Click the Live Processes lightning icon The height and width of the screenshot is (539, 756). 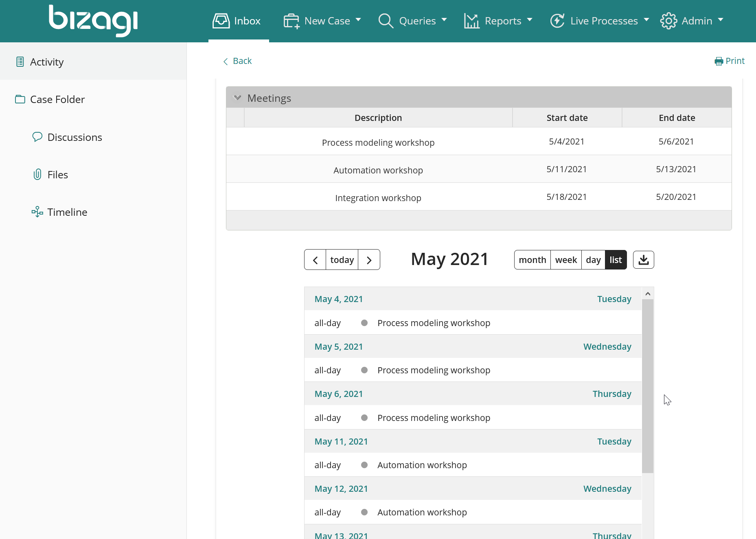pos(557,21)
